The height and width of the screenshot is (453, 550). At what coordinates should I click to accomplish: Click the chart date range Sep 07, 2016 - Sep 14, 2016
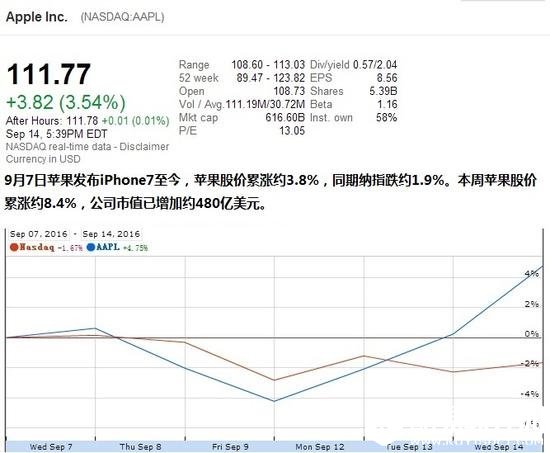point(75,234)
